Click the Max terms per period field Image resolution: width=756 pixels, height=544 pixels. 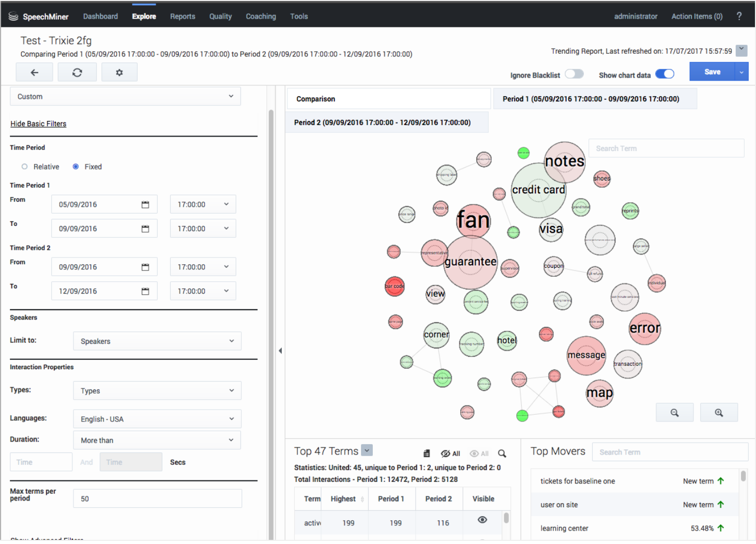click(x=157, y=499)
